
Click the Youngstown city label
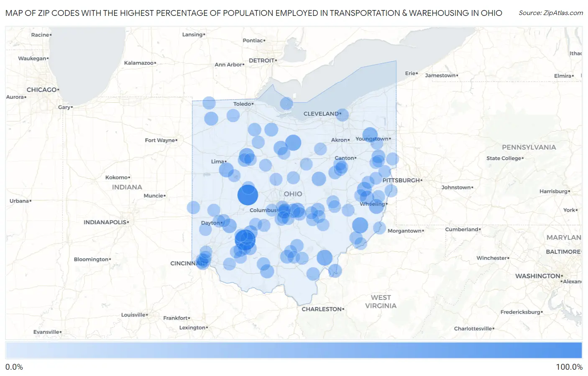tap(372, 139)
